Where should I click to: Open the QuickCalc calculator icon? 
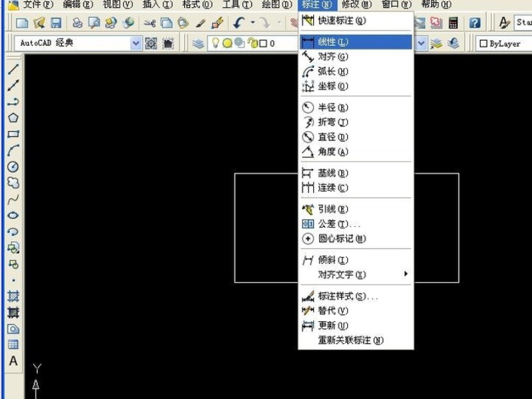tap(453, 23)
